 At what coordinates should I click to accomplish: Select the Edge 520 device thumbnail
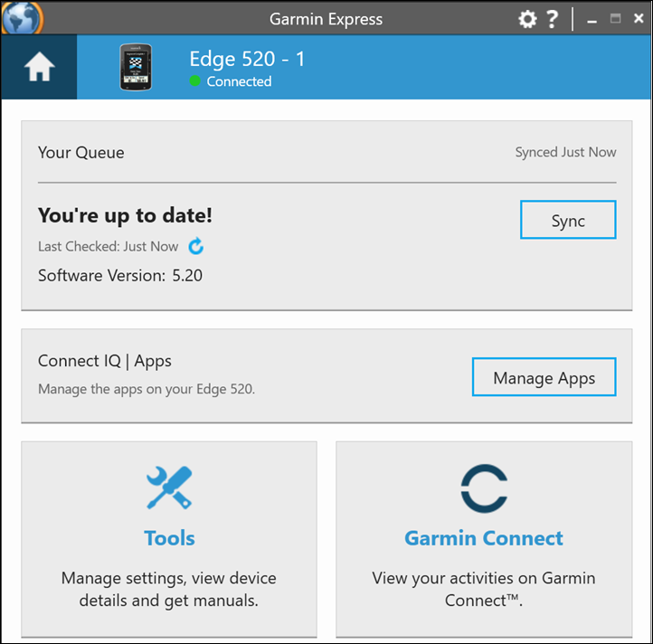tap(136, 67)
